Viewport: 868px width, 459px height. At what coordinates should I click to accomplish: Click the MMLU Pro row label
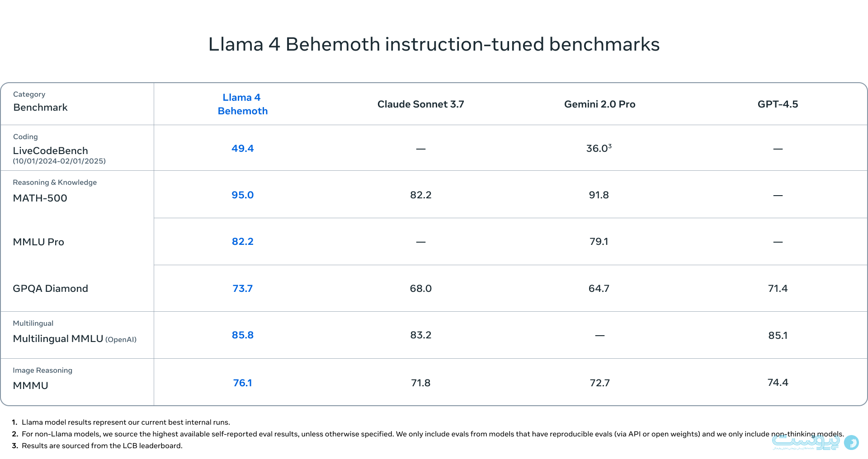coord(38,242)
